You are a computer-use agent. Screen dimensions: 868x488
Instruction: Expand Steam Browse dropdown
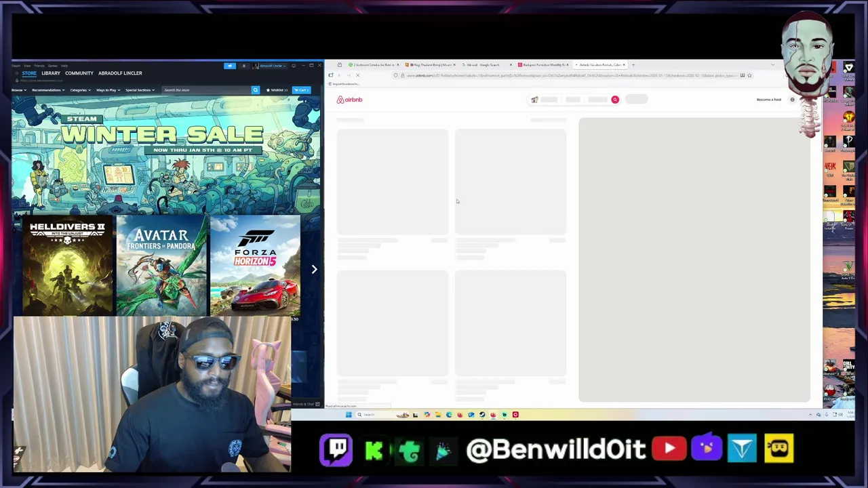click(x=19, y=90)
